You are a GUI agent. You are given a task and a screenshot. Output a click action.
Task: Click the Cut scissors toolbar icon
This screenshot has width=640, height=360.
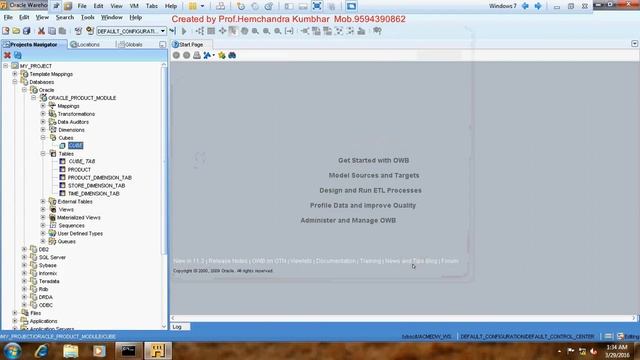(41, 31)
